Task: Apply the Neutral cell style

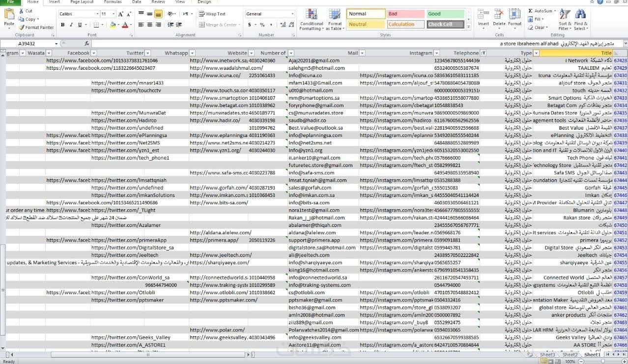Action: click(x=366, y=24)
